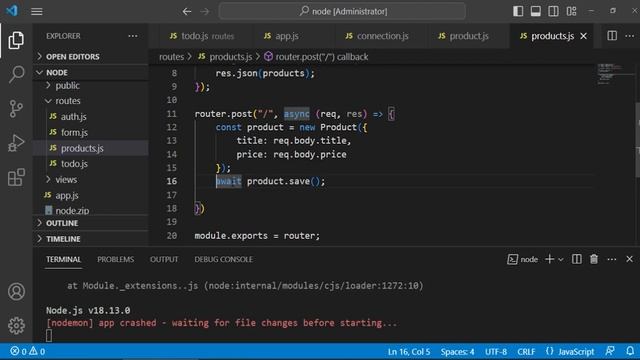Open the Source Control view icon
Viewport: 640px width, 360px height.
coord(16,109)
